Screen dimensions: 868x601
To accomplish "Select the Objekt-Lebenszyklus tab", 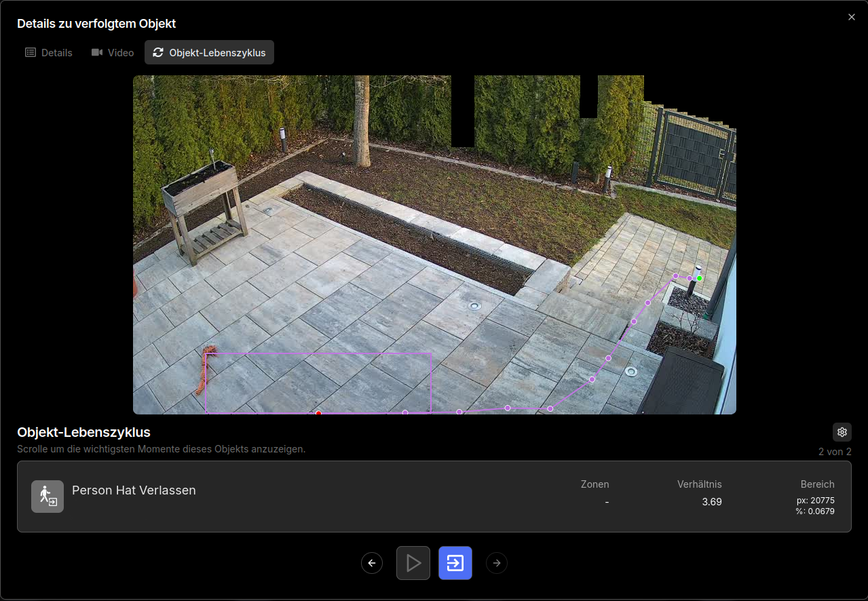I will point(209,52).
